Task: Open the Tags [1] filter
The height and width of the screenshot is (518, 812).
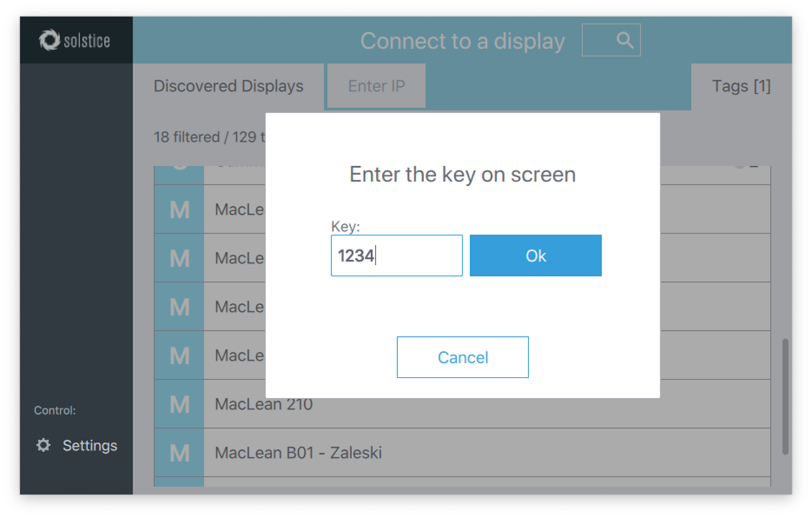Action: [741, 86]
